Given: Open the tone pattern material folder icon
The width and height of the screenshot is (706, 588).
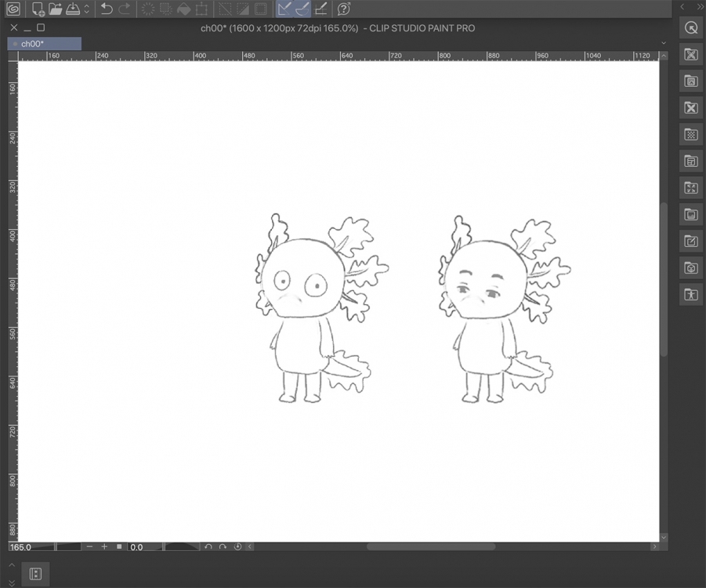Looking at the screenshot, I should click(690, 134).
